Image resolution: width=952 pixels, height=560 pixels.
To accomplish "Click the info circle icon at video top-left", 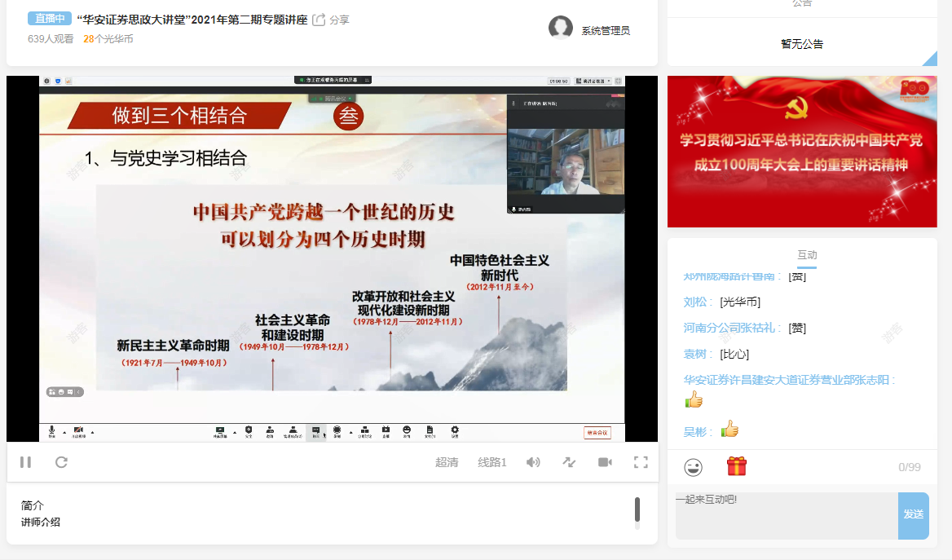I will click(x=46, y=81).
